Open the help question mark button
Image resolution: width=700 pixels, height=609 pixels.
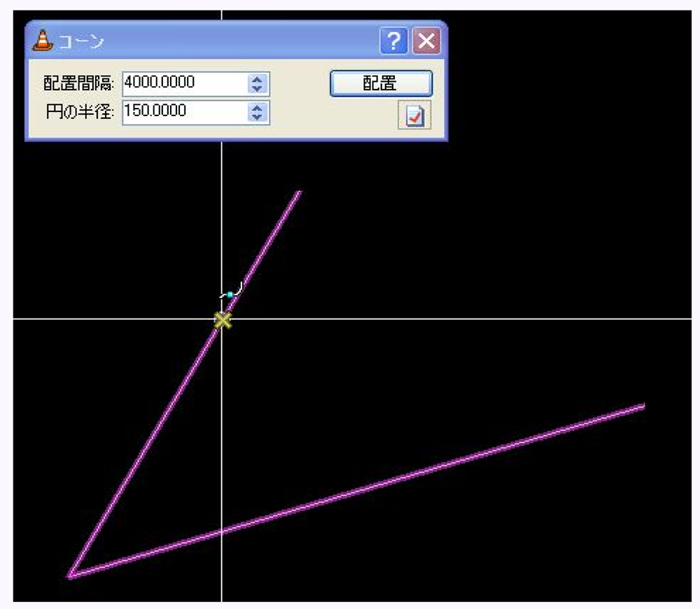click(393, 41)
